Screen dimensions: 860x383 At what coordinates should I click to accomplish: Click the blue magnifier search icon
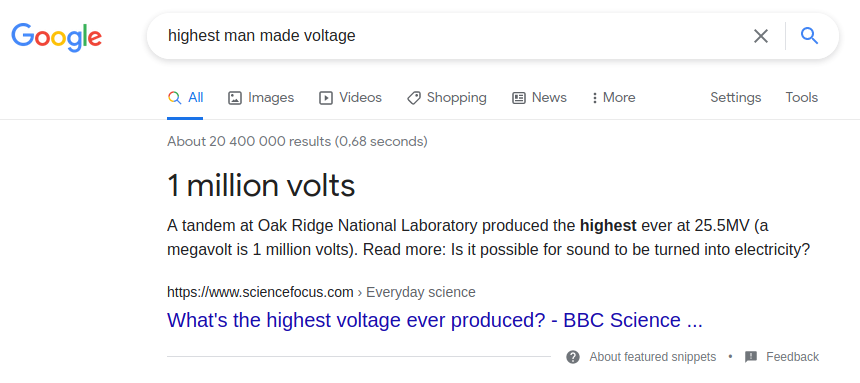pyautogui.click(x=810, y=36)
